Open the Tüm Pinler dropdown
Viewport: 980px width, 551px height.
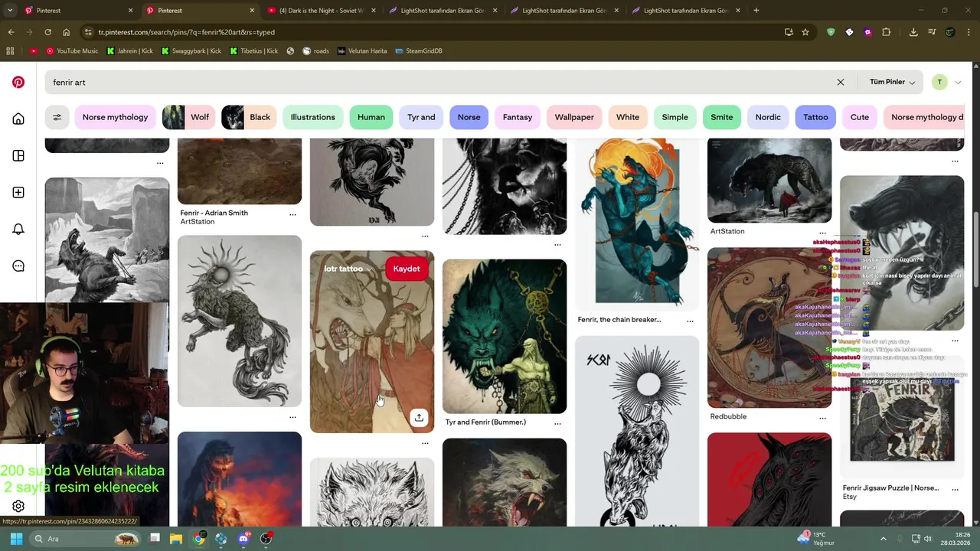click(x=892, y=82)
